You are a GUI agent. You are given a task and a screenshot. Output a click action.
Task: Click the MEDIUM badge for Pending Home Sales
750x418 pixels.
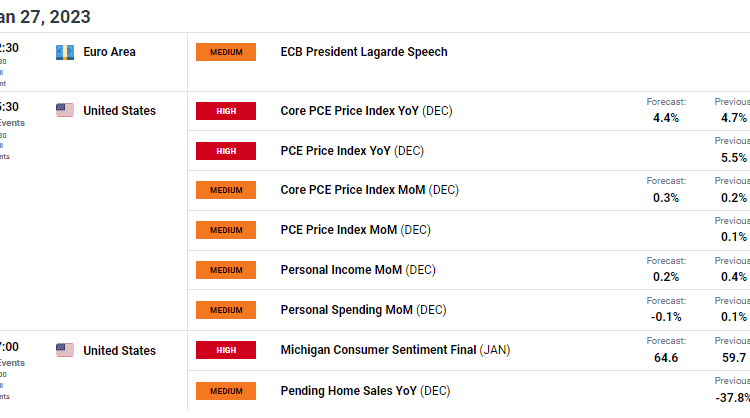click(x=226, y=390)
